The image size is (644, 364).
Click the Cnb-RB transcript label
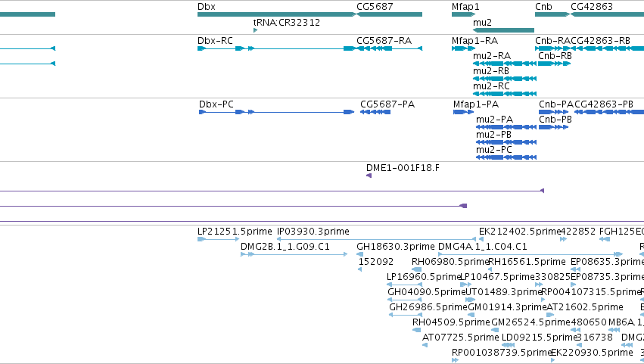coord(555,56)
